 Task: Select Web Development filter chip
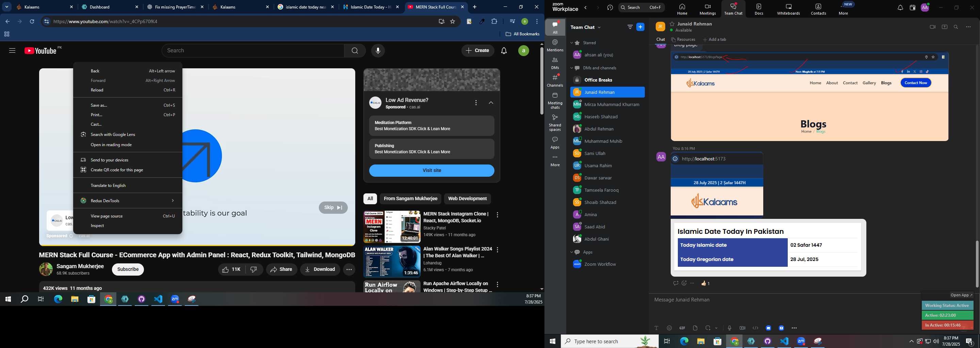(467, 199)
